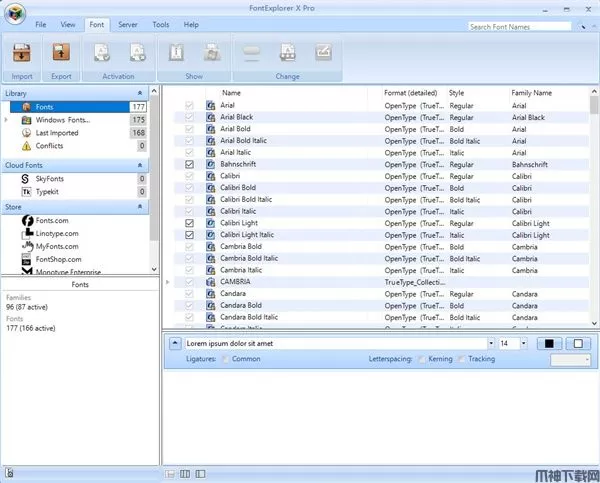Click the Name column header
The height and width of the screenshot is (483, 600).
pos(231,92)
